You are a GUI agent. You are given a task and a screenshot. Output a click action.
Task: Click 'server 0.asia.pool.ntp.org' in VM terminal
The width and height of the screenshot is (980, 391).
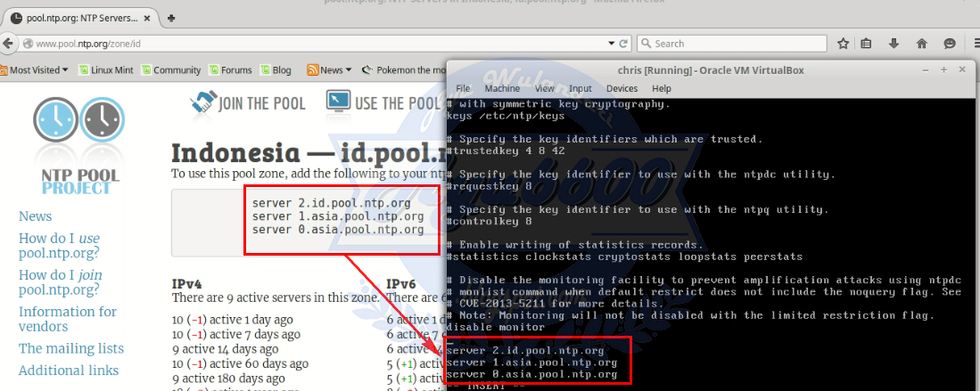(531, 375)
